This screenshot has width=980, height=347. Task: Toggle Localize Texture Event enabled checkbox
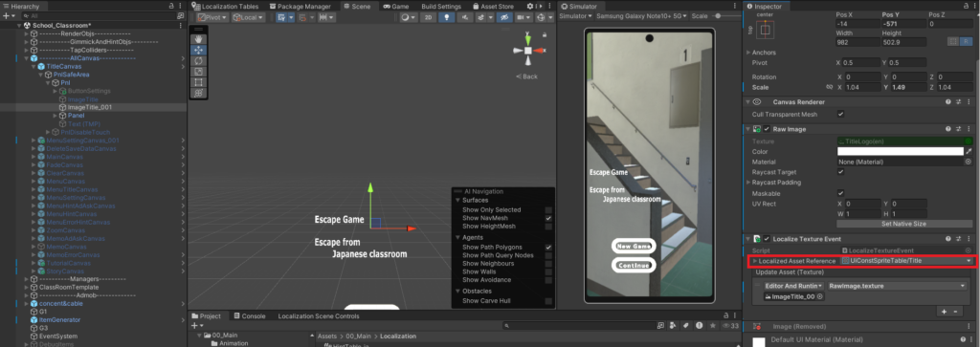tap(767, 238)
